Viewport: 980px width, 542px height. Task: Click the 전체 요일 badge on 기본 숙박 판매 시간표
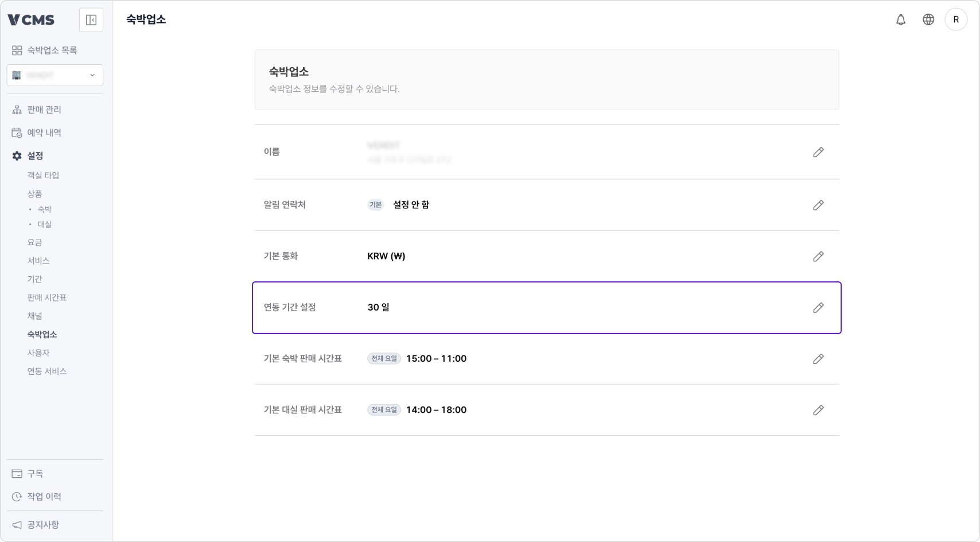coord(383,358)
